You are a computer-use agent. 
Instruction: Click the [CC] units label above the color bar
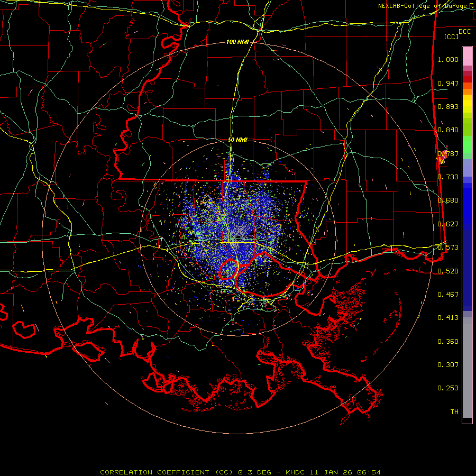pyautogui.click(x=452, y=36)
